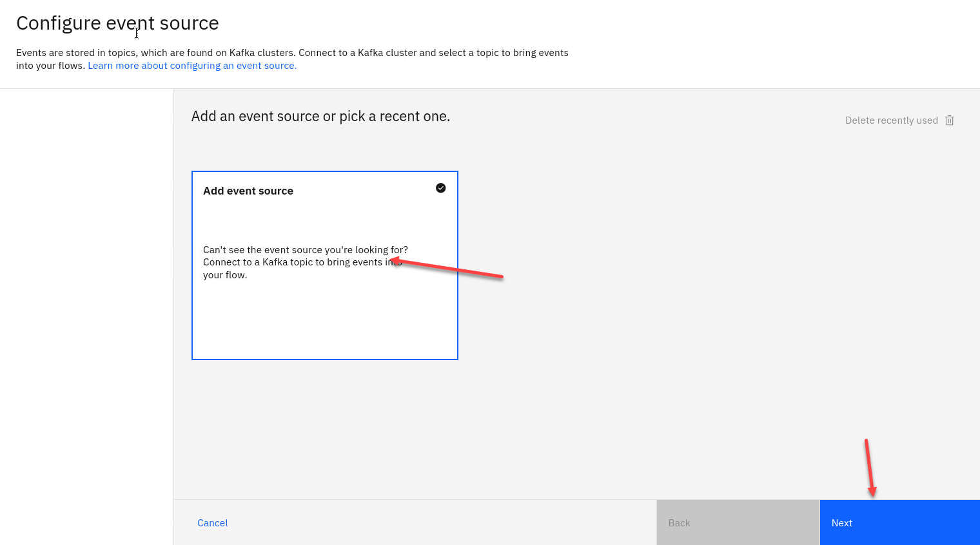Click the trash can icon

point(949,120)
